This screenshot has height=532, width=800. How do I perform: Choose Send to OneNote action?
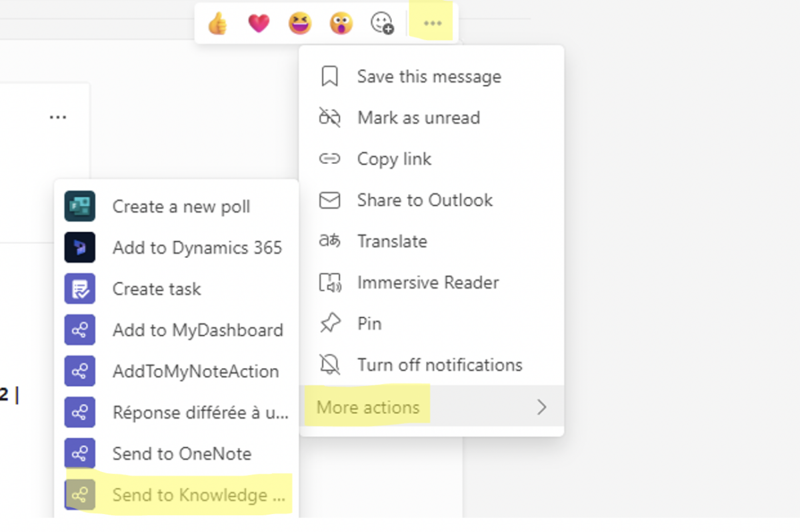(x=181, y=454)
